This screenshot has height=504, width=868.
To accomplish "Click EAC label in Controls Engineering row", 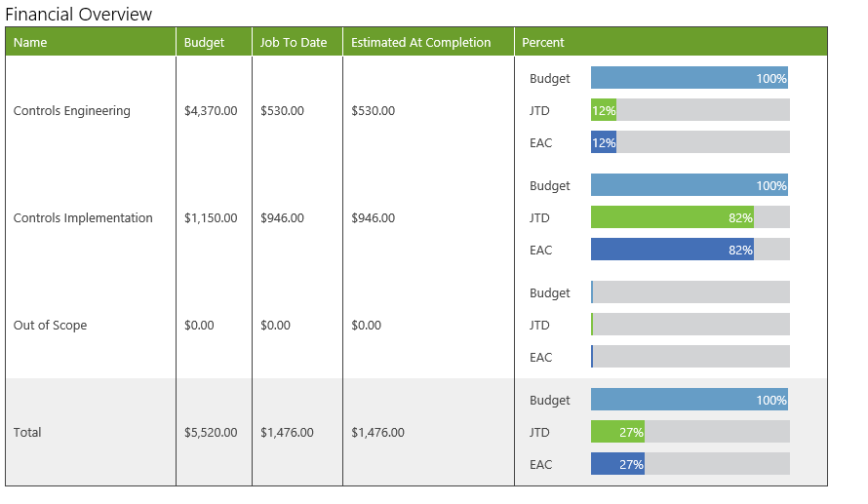I will (541, 142).
